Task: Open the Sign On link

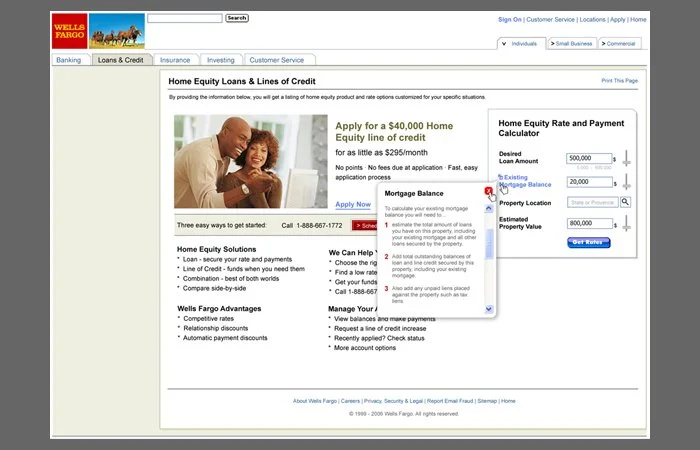Action: coord(509,20)
